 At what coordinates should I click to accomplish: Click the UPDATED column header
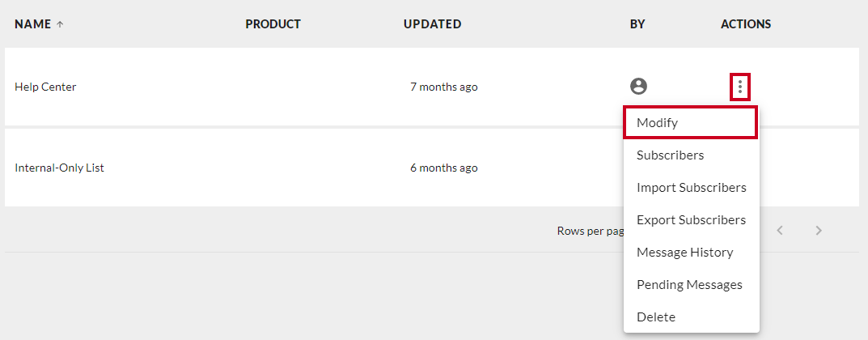point(432,24)
